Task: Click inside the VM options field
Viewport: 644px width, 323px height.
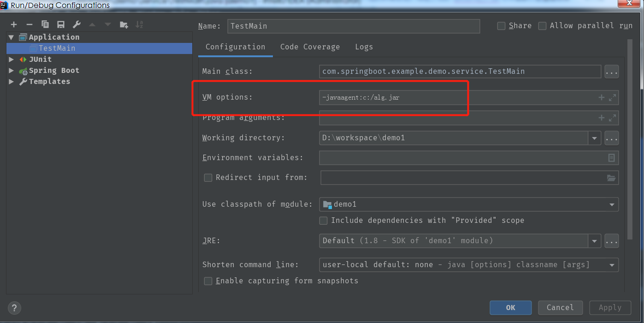Action: coord(415,97)
